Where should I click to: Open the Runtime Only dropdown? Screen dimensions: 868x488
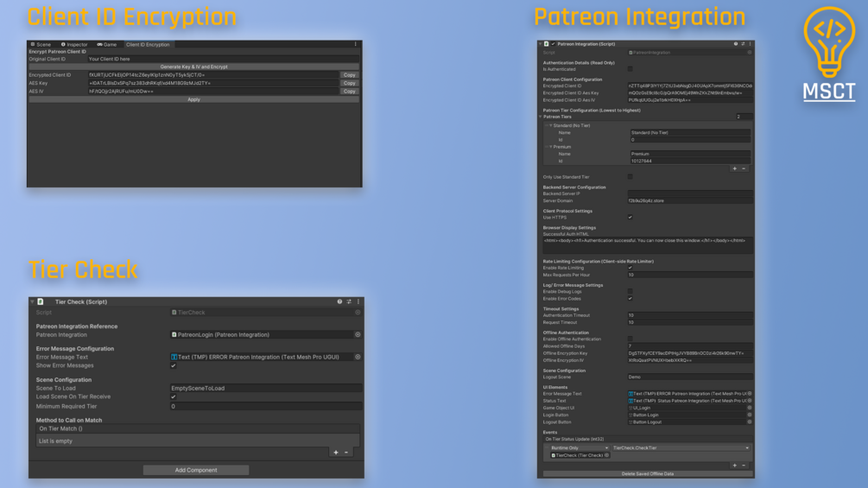(x=579, y=448)
